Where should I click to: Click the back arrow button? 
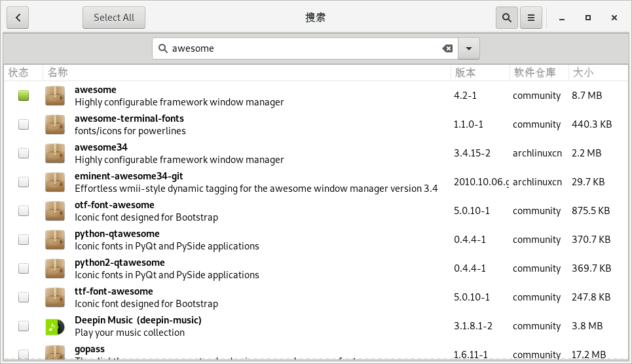[x=18, y=18]
